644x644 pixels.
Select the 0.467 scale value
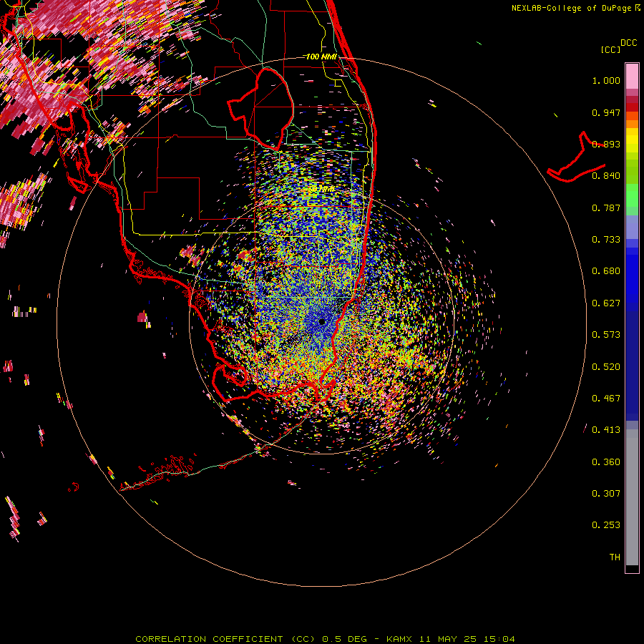click(x=606, y=399)
